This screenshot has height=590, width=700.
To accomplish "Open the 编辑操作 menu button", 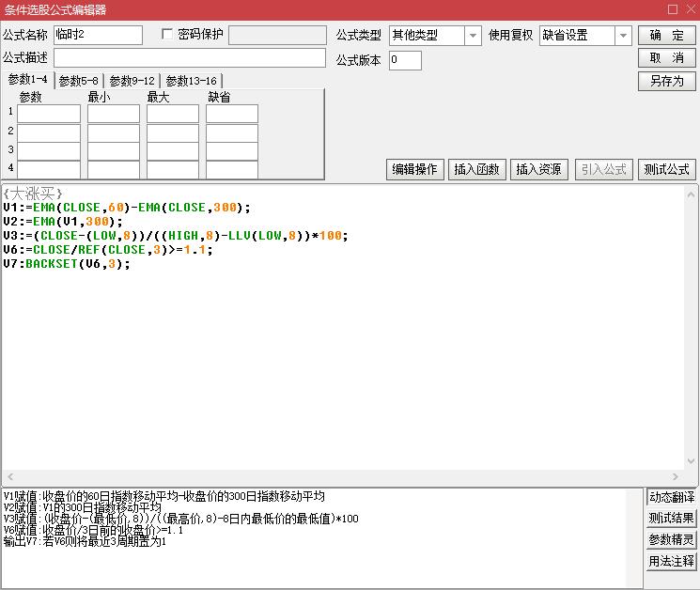I will point(414,169).
